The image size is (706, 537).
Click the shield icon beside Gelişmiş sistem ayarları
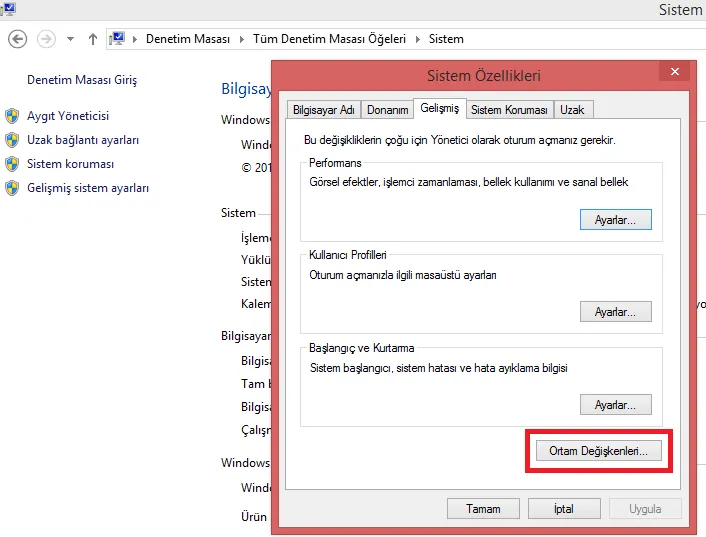(12, 188)
